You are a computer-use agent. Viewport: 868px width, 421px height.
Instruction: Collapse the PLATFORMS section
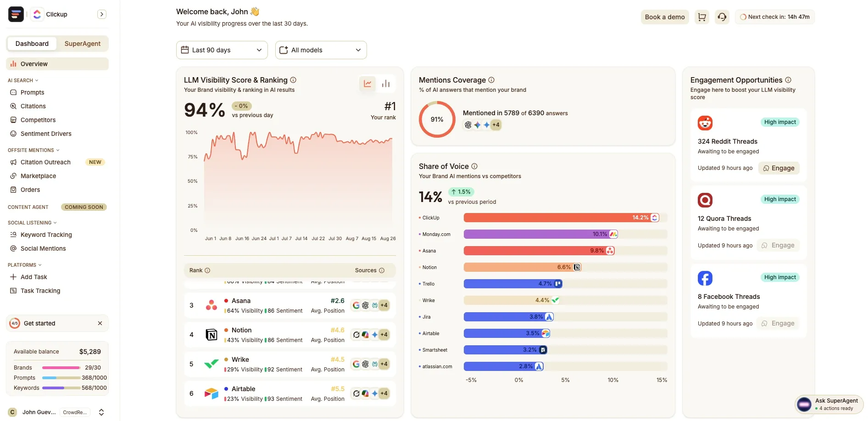click(x=25, y=265)
